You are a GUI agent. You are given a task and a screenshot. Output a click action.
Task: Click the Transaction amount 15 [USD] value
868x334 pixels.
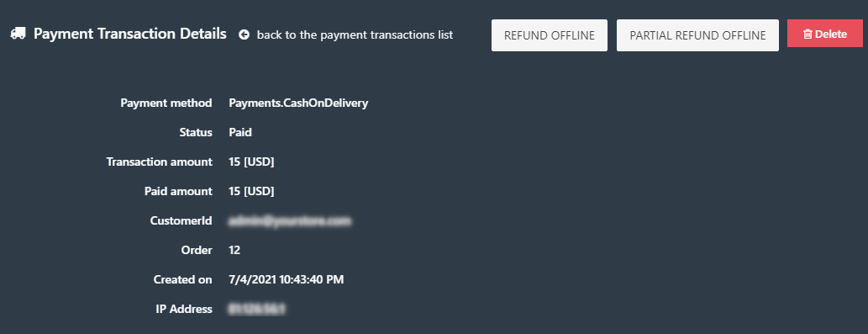251,162
